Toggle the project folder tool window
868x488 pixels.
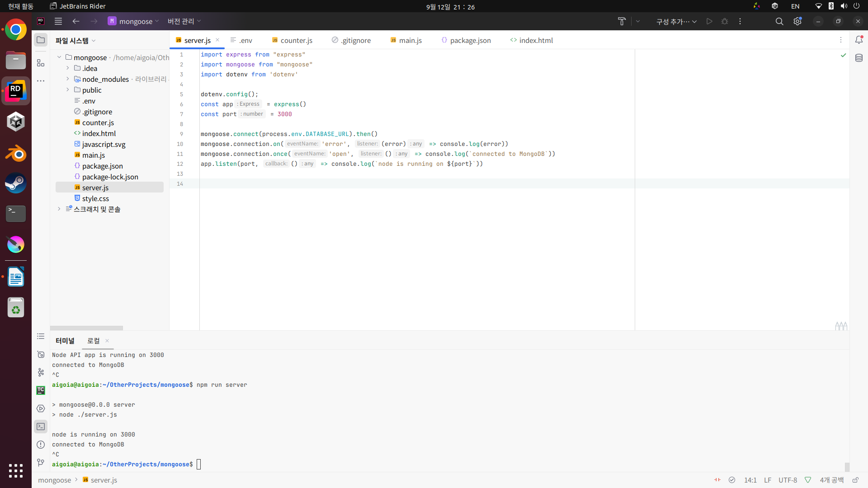pos(41,40)
